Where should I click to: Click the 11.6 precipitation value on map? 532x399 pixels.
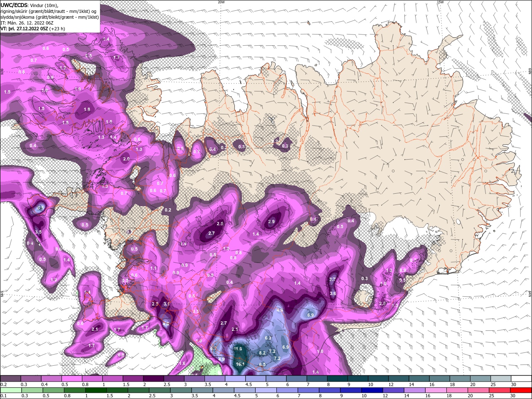coord(238,349)
